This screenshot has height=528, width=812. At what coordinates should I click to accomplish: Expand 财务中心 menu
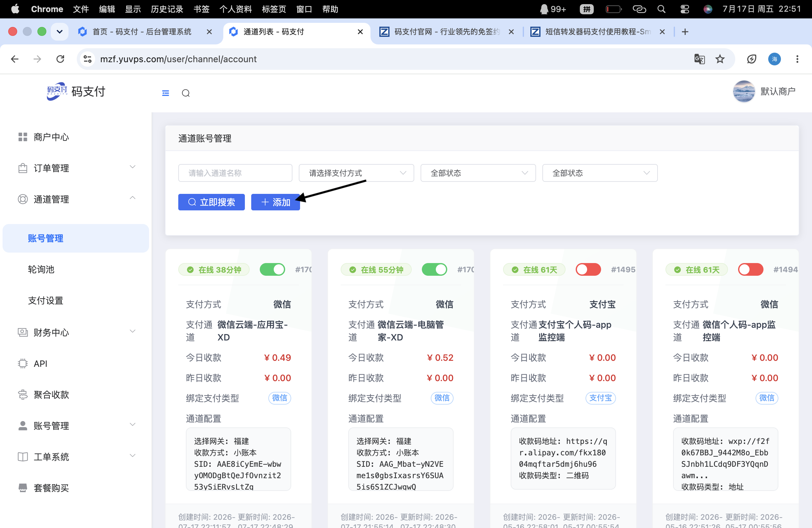[x=76, y=332]
